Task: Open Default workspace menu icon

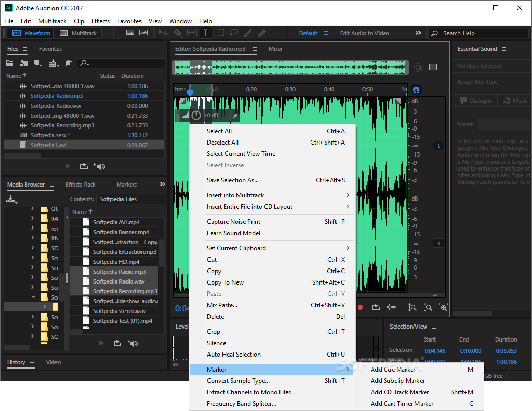Action: pos(326,33)
